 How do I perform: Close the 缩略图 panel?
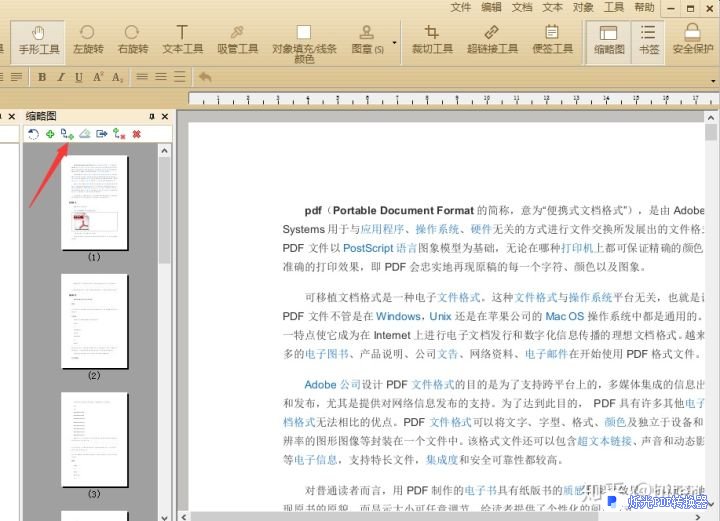click(x=165, y=117)
